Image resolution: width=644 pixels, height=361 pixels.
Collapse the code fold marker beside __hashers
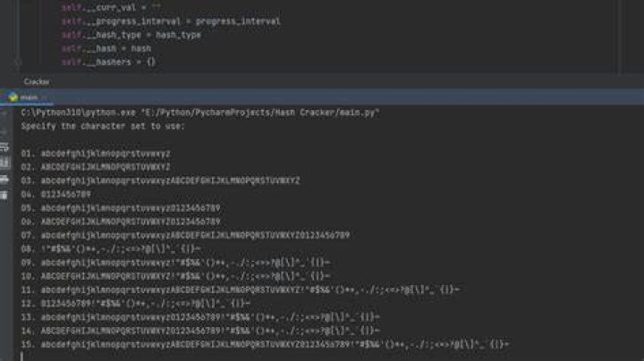[17, 62]
